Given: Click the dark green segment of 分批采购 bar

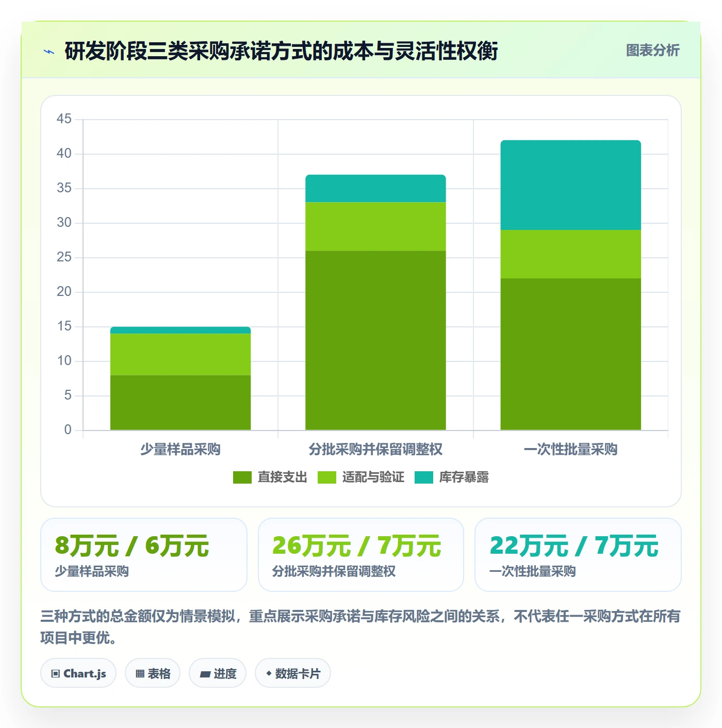Looking at the screenshot, I should (x=375, y=340).
